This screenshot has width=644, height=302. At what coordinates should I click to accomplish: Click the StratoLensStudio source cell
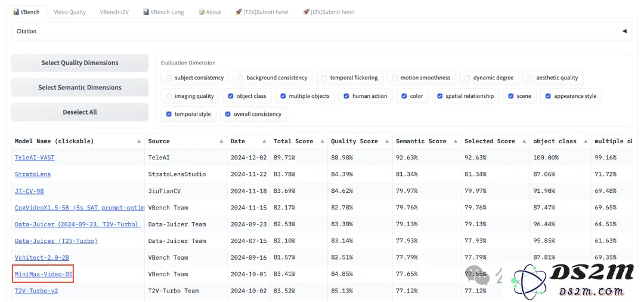coord(185,174)
